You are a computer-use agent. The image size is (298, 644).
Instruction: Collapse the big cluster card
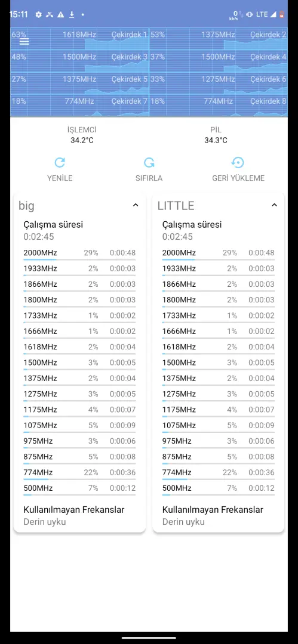[136, 205]
